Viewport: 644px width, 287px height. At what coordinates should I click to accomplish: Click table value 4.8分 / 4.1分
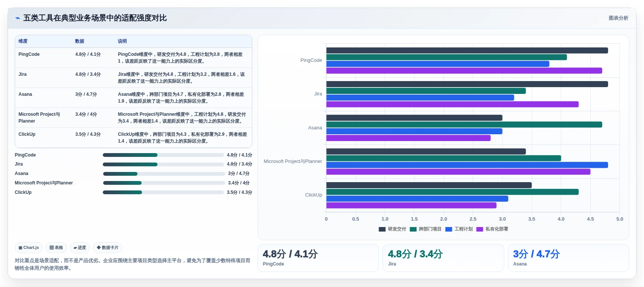click(x=88, y=54)
